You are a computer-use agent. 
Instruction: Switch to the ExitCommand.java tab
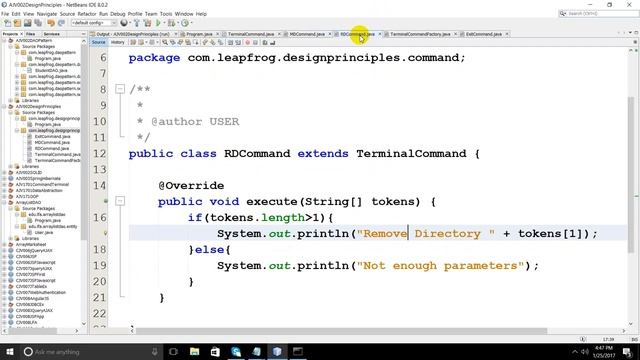[x=483, y=34]
